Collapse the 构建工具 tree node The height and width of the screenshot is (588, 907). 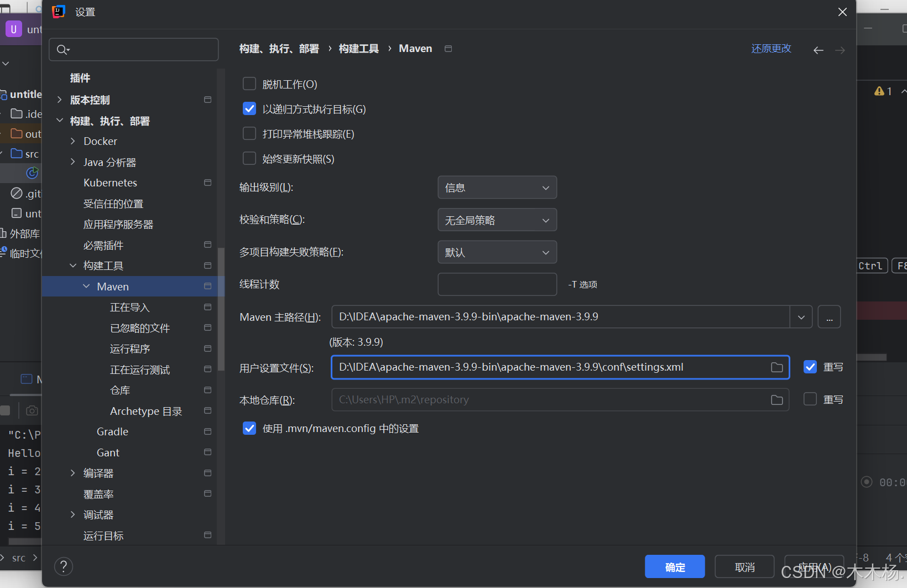[x=73, y=266]
